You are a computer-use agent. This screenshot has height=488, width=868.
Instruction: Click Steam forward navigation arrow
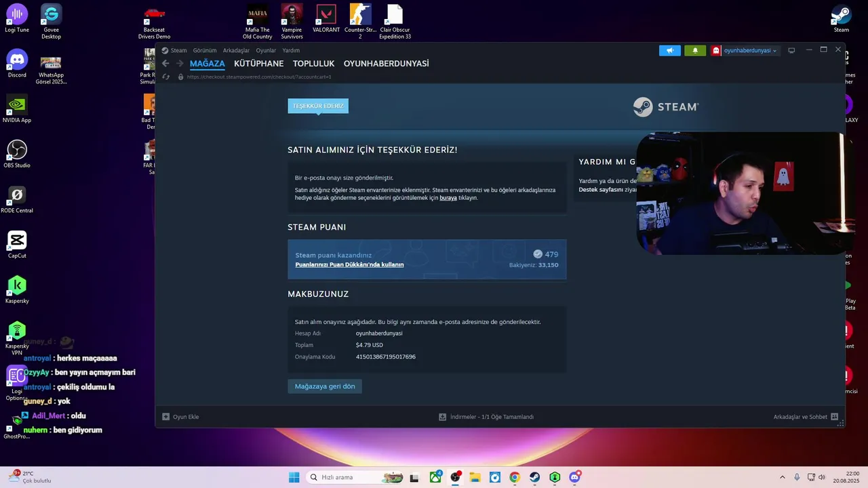click(x=180, y=64)
